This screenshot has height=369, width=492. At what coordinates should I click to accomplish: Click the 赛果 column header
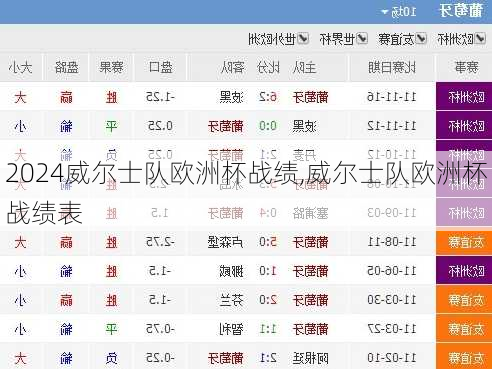coord(111,68)
